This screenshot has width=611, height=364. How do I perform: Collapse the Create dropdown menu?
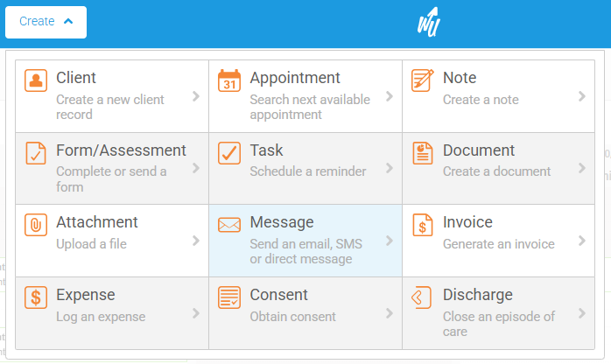(46, 22)
